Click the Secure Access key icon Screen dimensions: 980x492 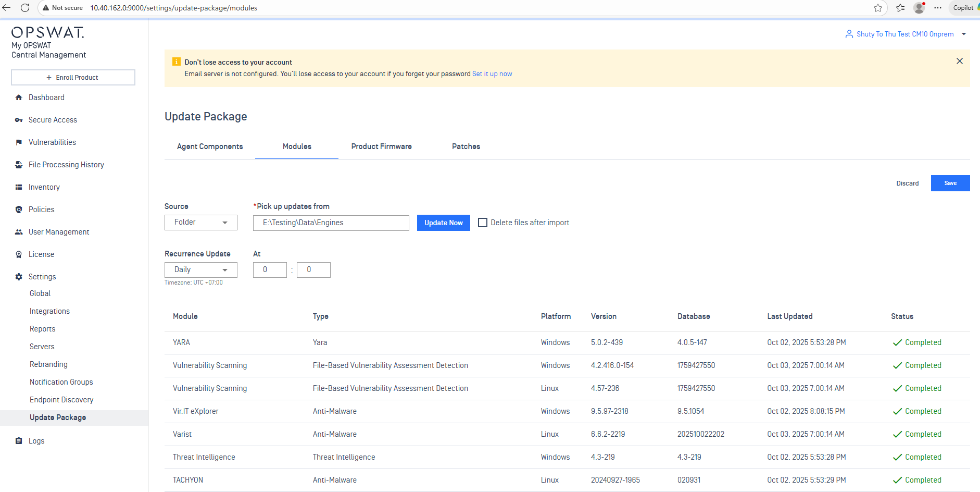[x=19, y=120]
